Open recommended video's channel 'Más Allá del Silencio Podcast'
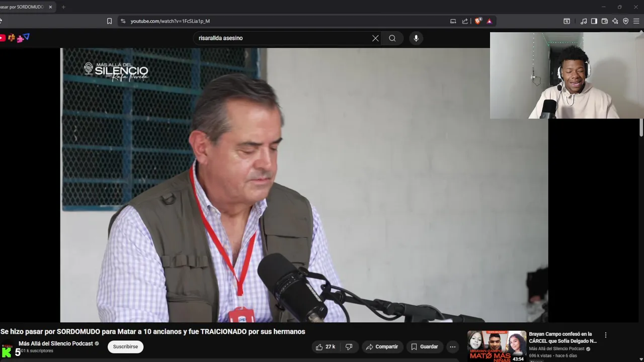This screenshot has width=644, height=362. tap(556, 348)
